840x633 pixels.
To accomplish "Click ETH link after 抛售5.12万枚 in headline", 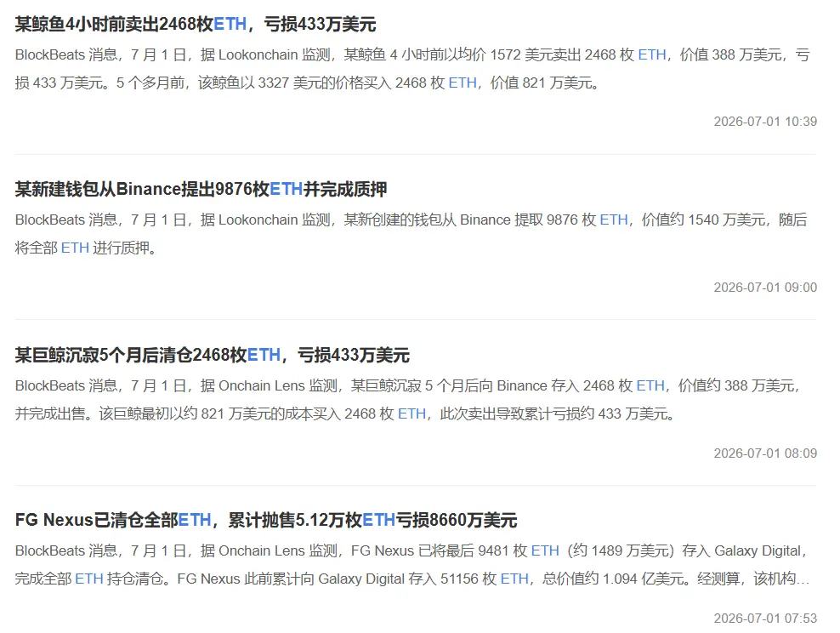I will point(379,520).
